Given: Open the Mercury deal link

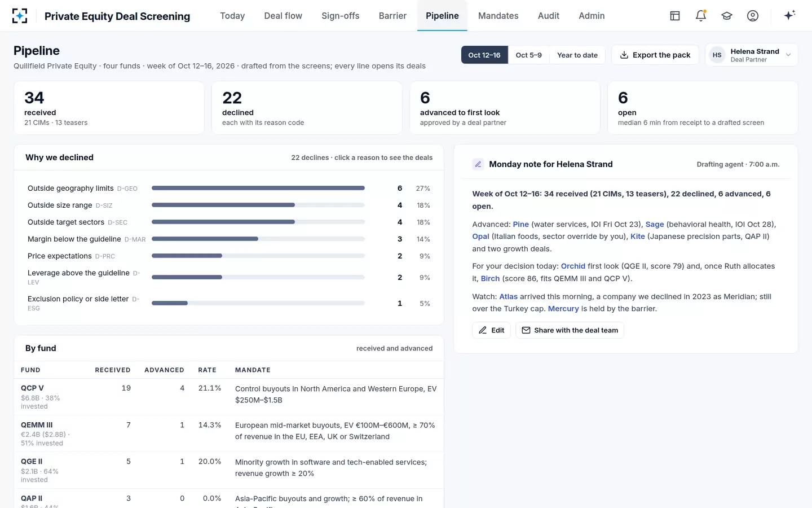Looking at the screenshot, I should pyautogui.click(x=563, y=309).
